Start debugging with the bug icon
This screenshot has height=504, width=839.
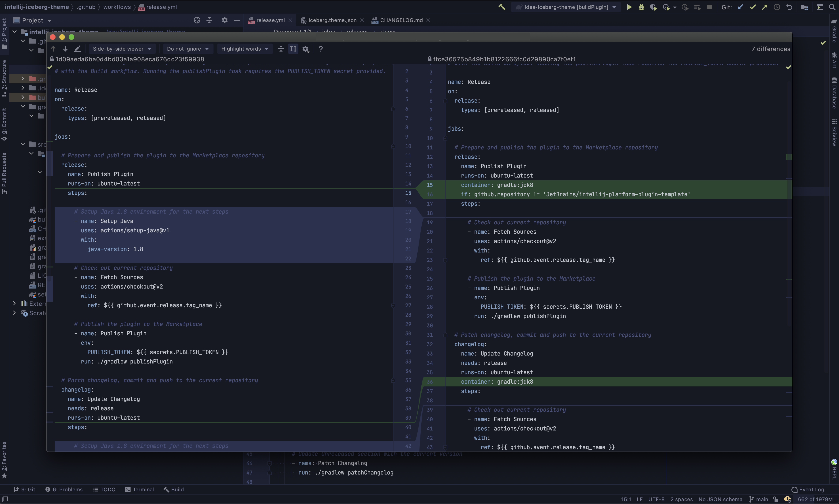point(641,7)
